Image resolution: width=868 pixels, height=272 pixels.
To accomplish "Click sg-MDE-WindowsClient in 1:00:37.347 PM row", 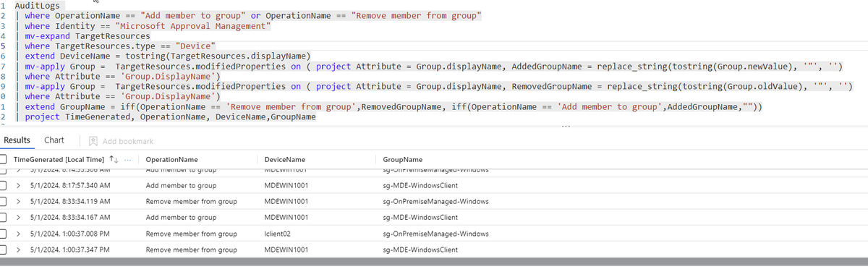I will 420,250.
